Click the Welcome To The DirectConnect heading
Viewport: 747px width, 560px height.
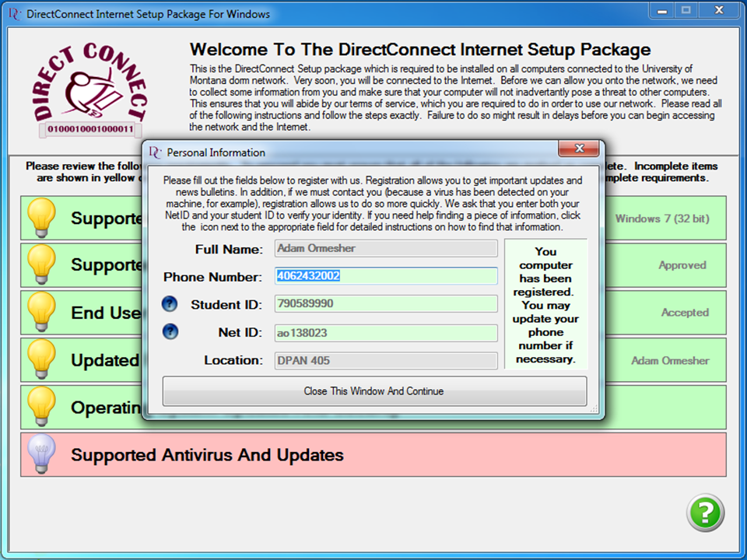420,50
